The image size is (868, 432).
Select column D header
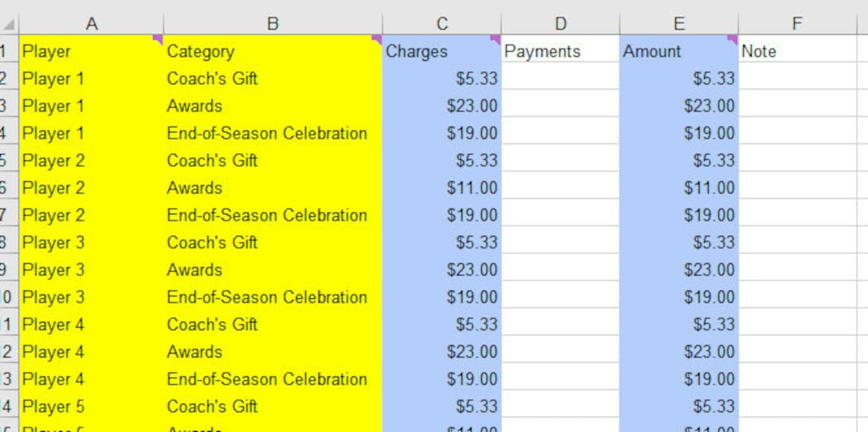[560, 24]
